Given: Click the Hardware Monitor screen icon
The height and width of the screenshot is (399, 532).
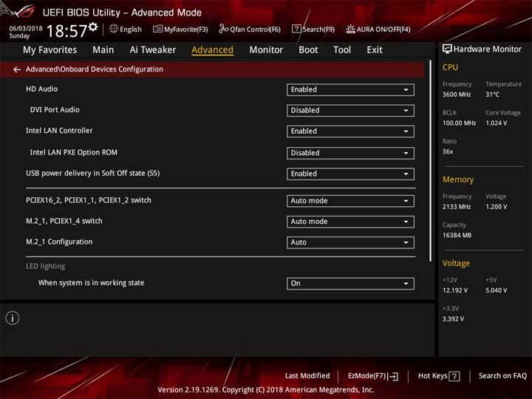Looking at the screenshot, I should pos(447,50).
